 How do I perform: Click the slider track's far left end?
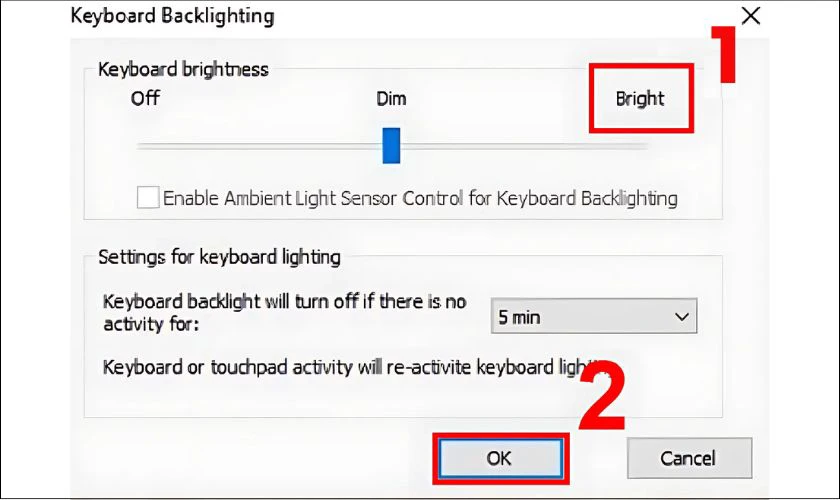[x=140, y=145]
